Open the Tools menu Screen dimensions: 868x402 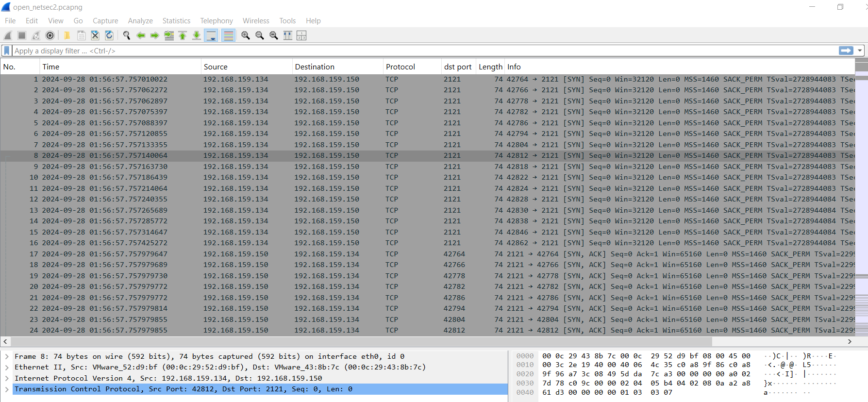pos(287,20)
